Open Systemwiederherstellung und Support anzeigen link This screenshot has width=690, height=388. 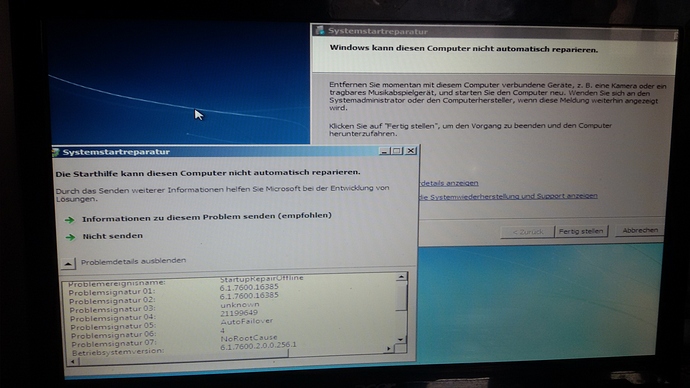508,196
